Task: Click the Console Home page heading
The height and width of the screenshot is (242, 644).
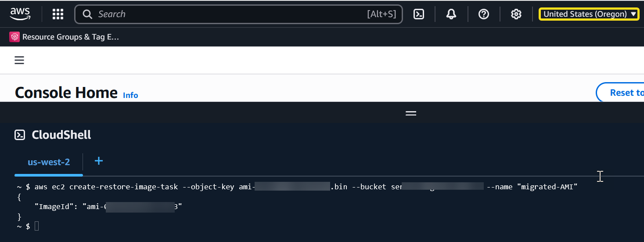Action: (66, 93)
